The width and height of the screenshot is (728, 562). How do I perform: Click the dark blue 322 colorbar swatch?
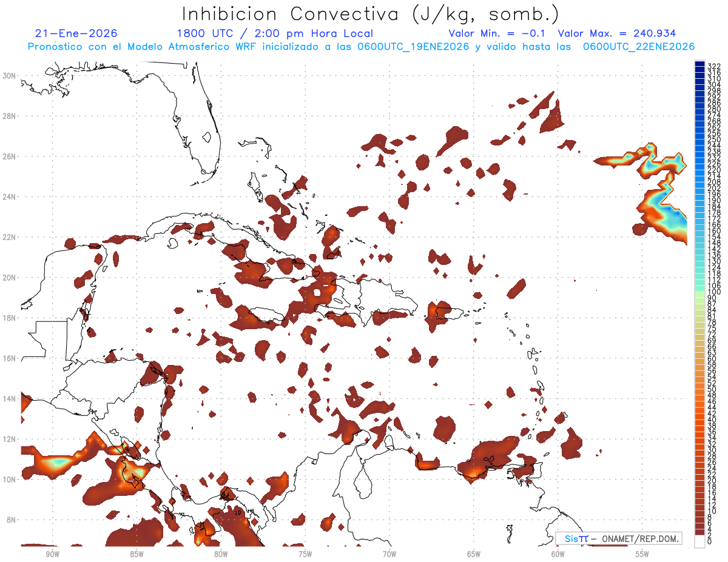pos(699,64)
